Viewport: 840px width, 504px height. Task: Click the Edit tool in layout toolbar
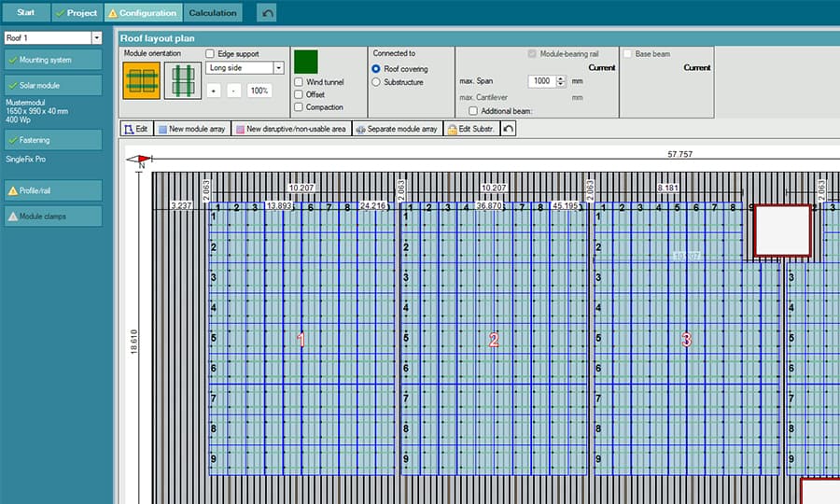[x=136, y=129]
